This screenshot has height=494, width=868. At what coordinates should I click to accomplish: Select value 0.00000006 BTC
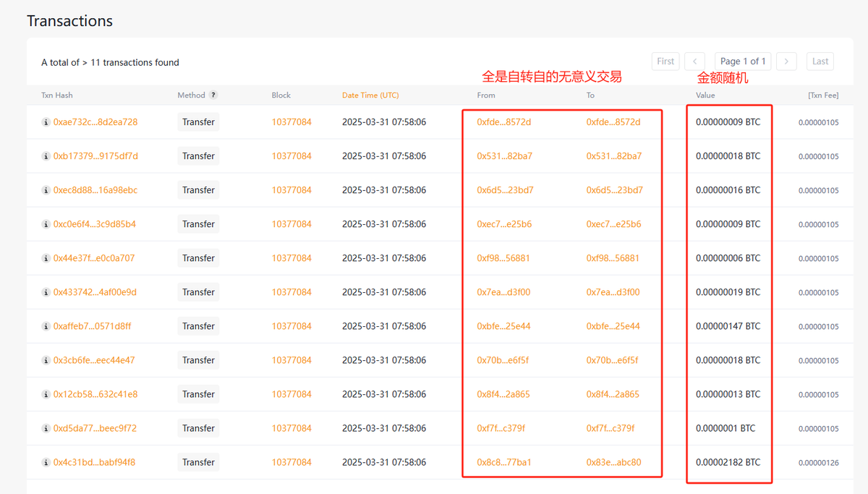point(728,258)
